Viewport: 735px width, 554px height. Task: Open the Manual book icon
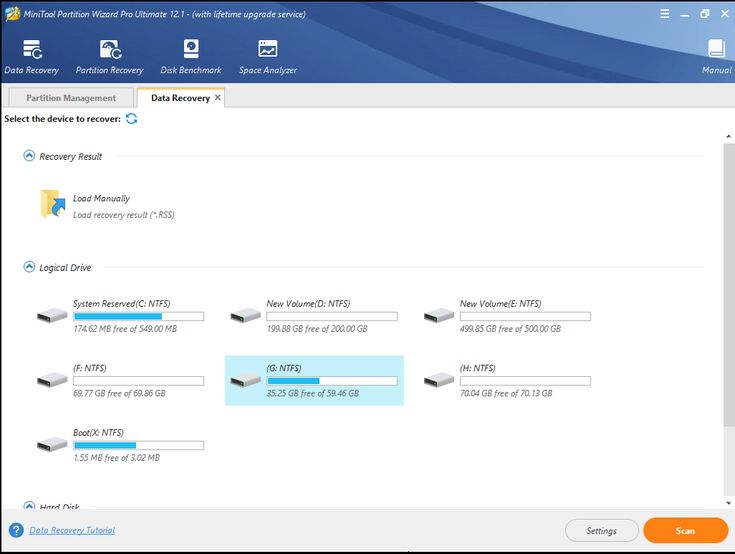click(716, 49)
